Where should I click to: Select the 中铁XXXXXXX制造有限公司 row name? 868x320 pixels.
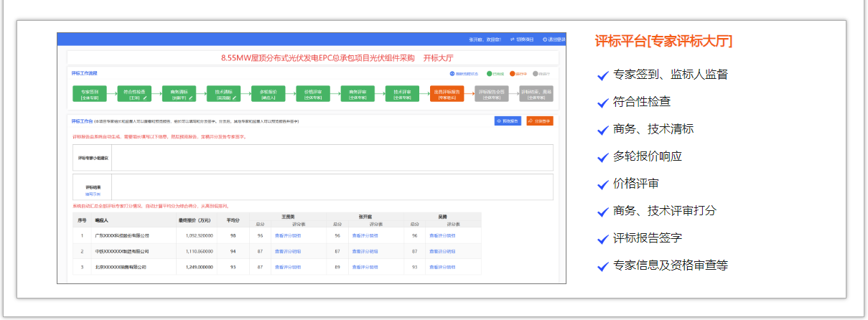(x=122, y=251)
